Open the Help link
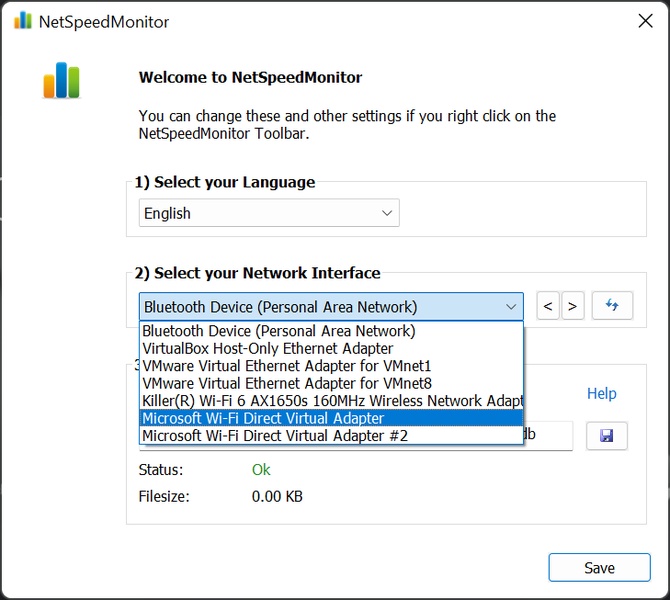Image resolution: width=670 pixels, height=600 pixels. tap(601, 394)
